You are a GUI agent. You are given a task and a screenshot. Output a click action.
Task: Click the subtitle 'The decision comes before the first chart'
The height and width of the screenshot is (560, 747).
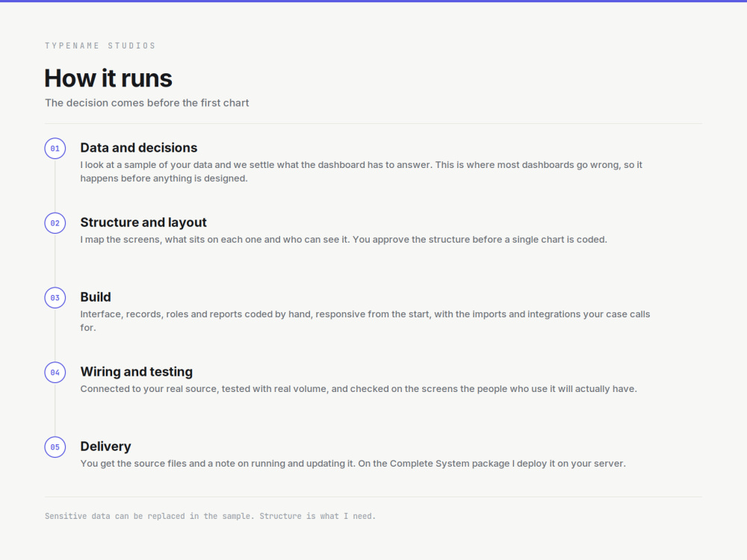(x=146, y=103)
